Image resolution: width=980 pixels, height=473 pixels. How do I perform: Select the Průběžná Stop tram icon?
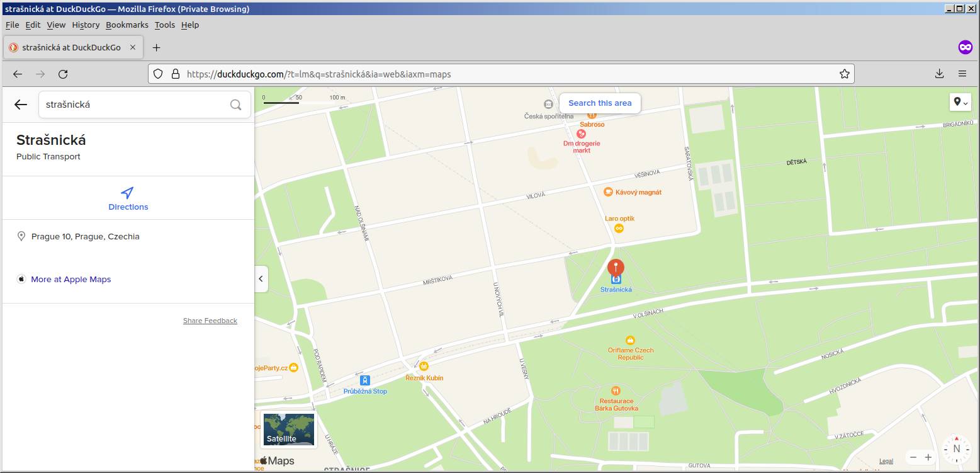(x=365, y=380)
